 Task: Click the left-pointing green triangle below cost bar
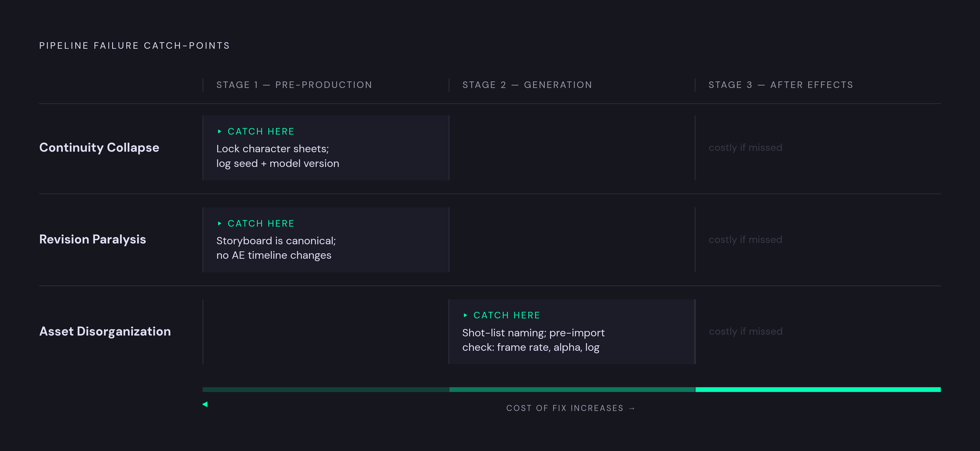[x=205, y=404]
